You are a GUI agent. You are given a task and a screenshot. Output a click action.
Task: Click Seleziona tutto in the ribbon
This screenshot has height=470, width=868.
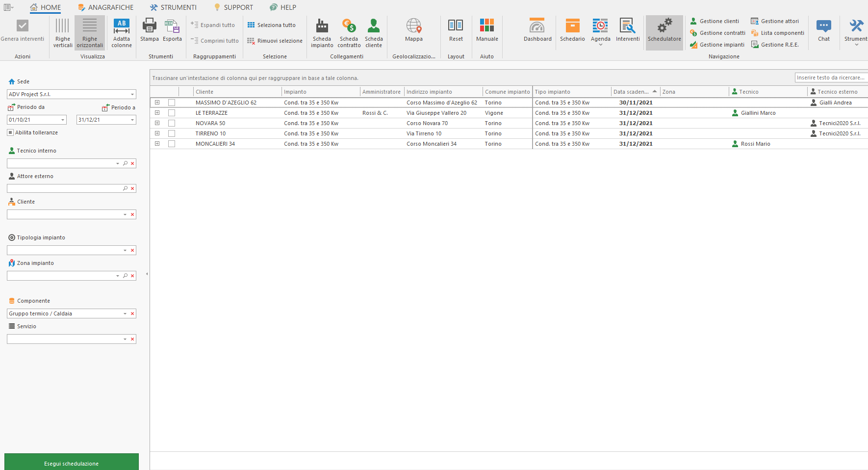click(271, 25)
